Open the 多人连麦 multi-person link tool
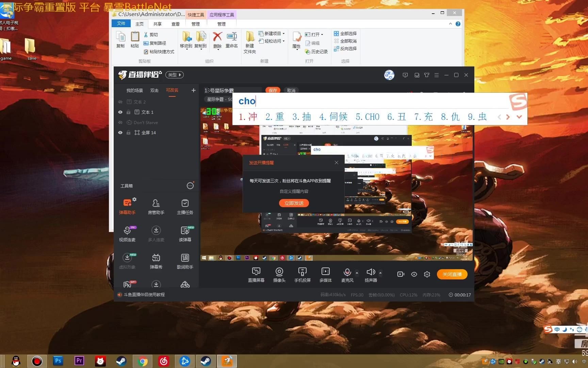 coord(156,234)
